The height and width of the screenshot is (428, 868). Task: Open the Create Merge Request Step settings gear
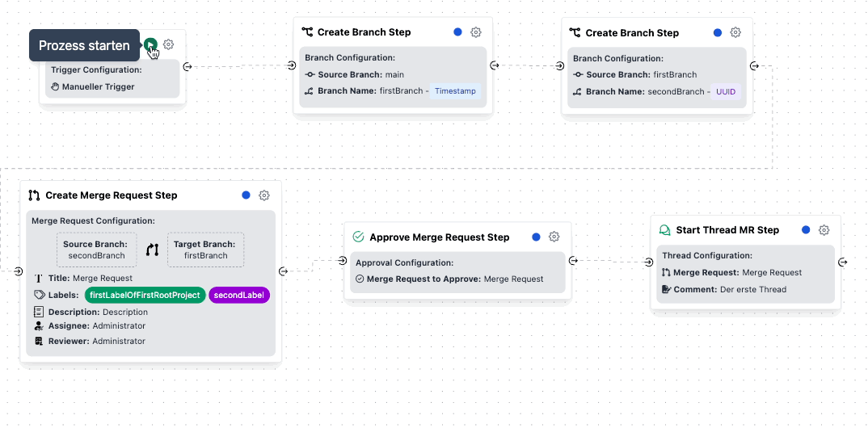(x=264, y=195)
